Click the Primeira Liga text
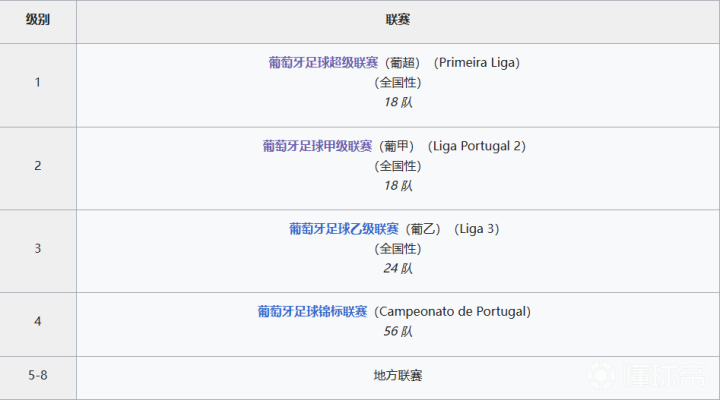 coord(477,63)
